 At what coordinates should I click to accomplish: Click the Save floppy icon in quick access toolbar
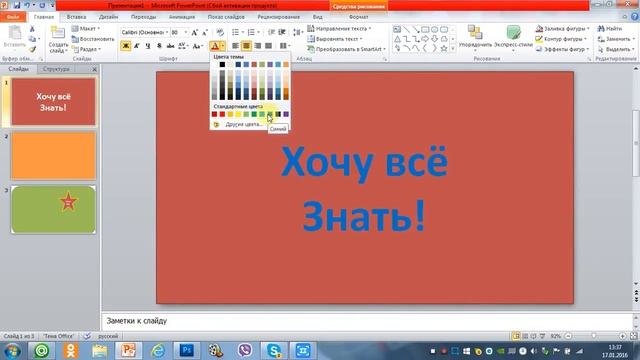(x=17, y=5)
